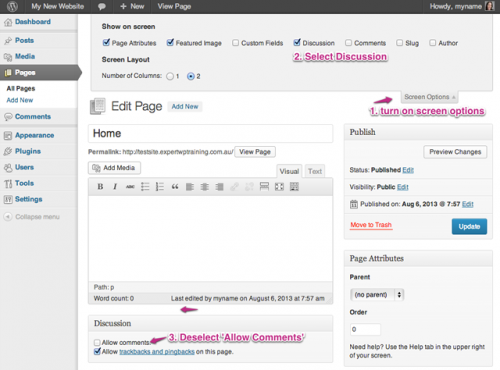Viewport: 500px width, 370px height.
Task: Apply italic formatting in the editor toolbar
Action: pos(115,187)
